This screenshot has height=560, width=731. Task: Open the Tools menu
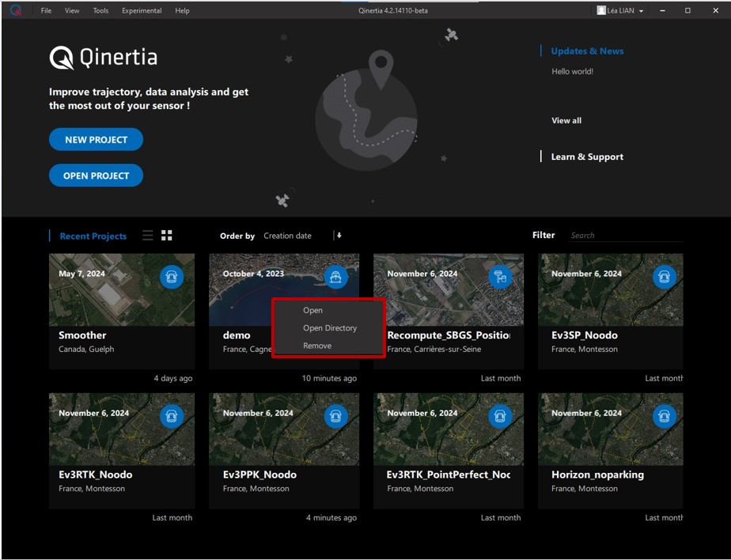(100, 10)
